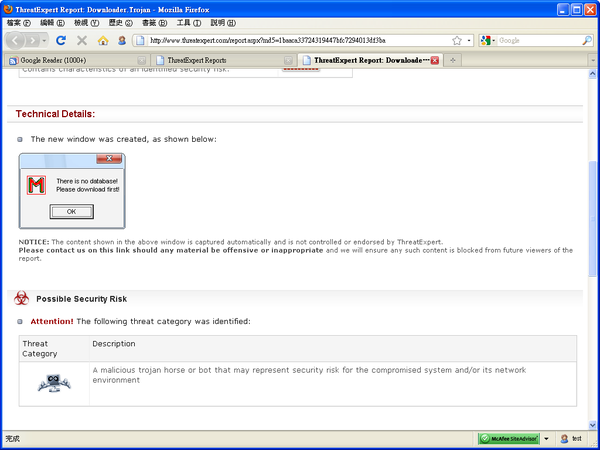Viewport: 600px width, 450px height.
Task: Go back with the Back arrow button
Action: (15, 40)
